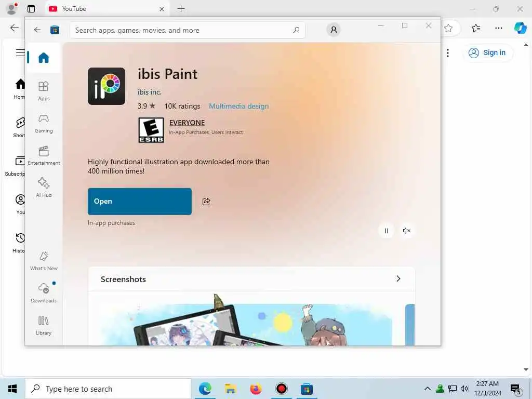Open YouTube Shorts in Edge window
The width and height of the screenshot is (532, 399).
click(x=20, y=128)
